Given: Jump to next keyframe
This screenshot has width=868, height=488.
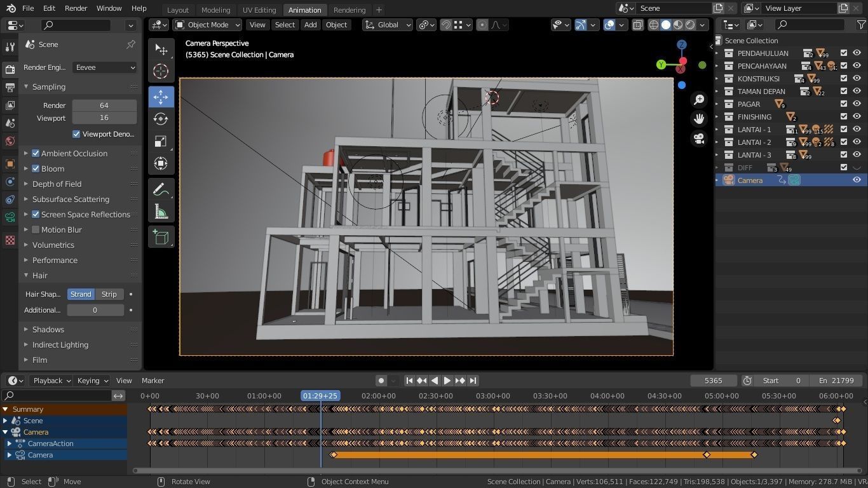Looking at the screenshot, I should 460,381.
